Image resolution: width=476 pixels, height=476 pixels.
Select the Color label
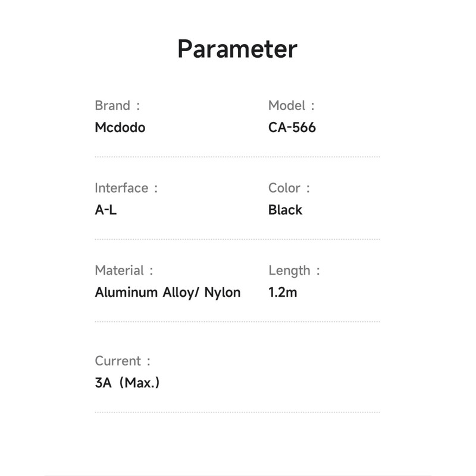point(289,188)
